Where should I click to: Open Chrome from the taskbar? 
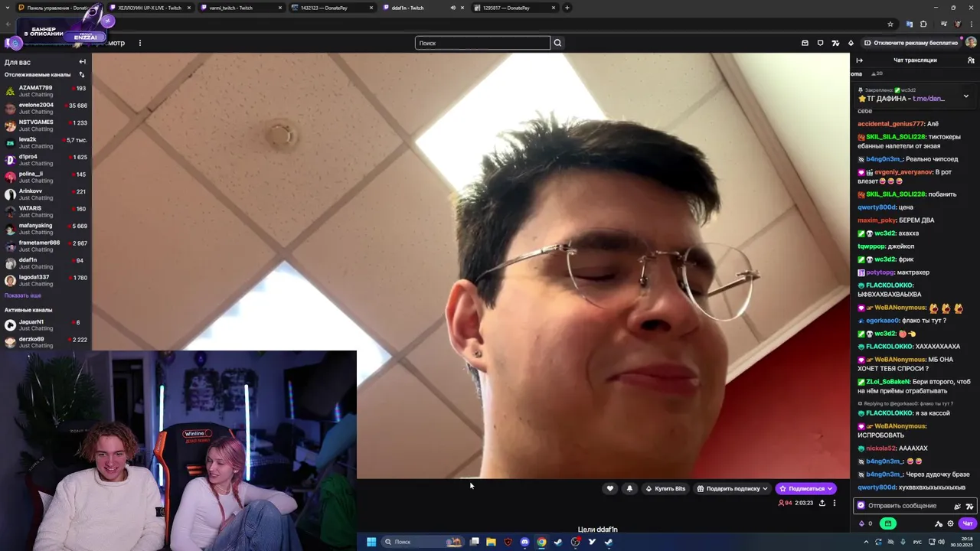click(x=541, y=542)
